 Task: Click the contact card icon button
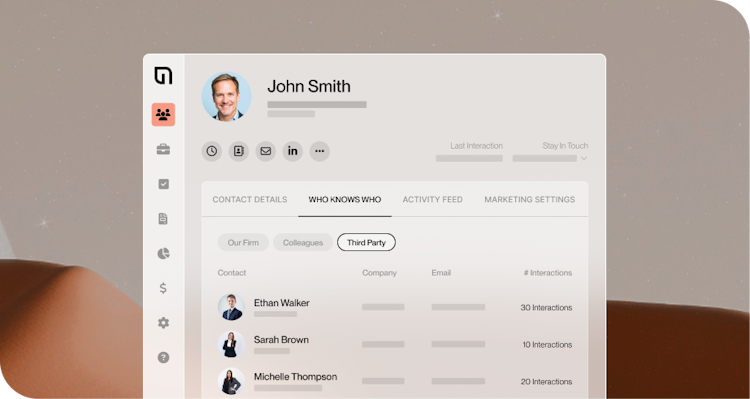[239, 151]
